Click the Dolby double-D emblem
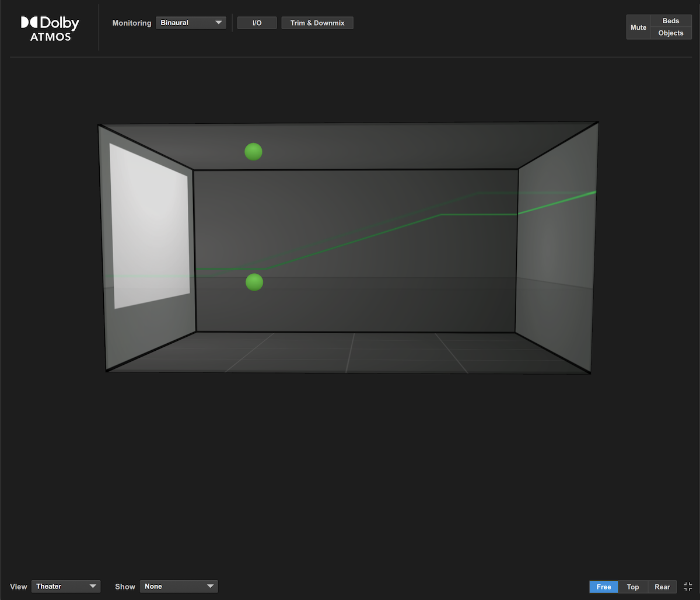 click(30, 22)
